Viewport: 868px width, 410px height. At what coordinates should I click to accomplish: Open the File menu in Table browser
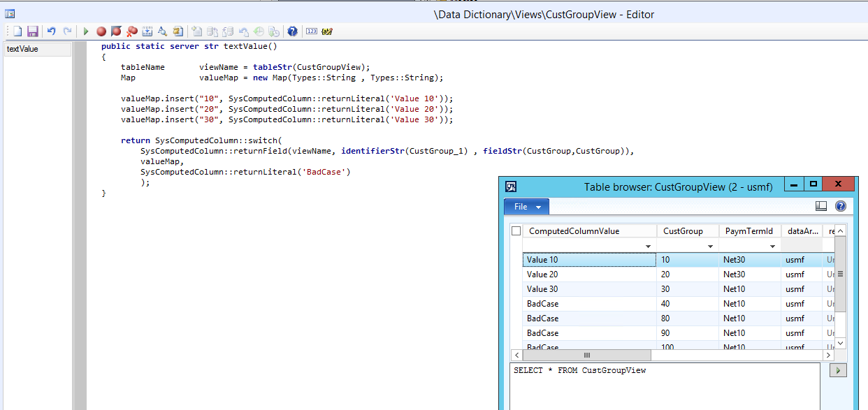526,207
